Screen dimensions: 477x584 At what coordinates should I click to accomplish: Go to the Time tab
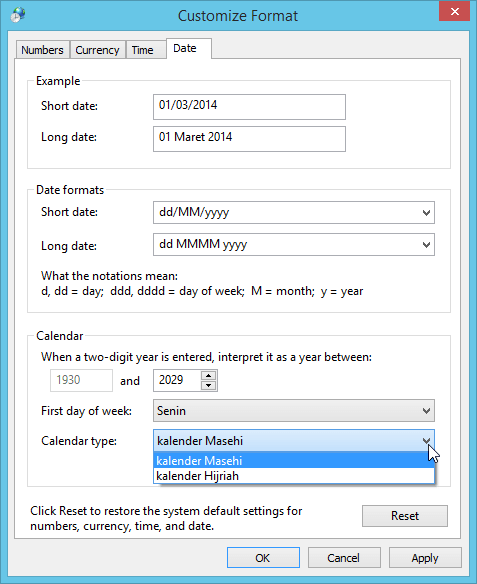(143, 50)
